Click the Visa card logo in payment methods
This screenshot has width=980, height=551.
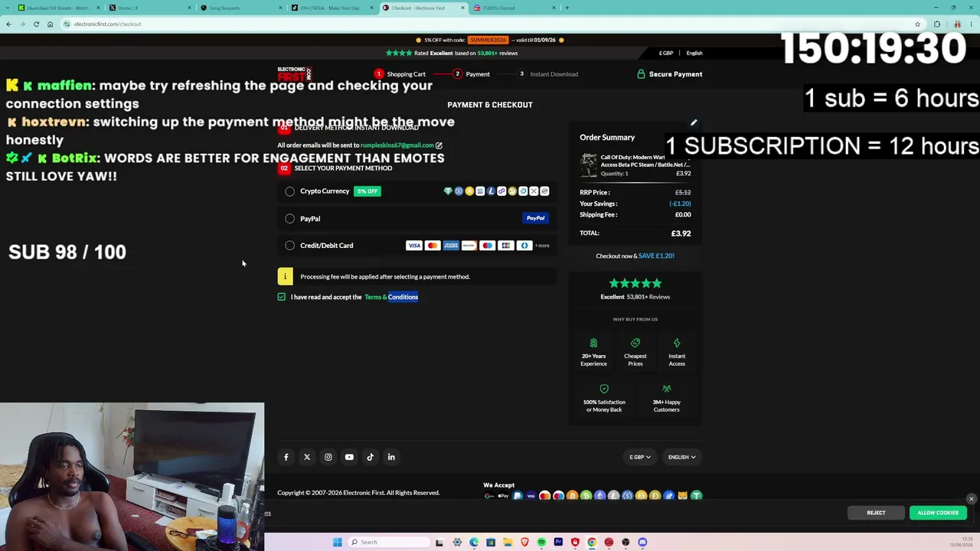click(414, 246)
